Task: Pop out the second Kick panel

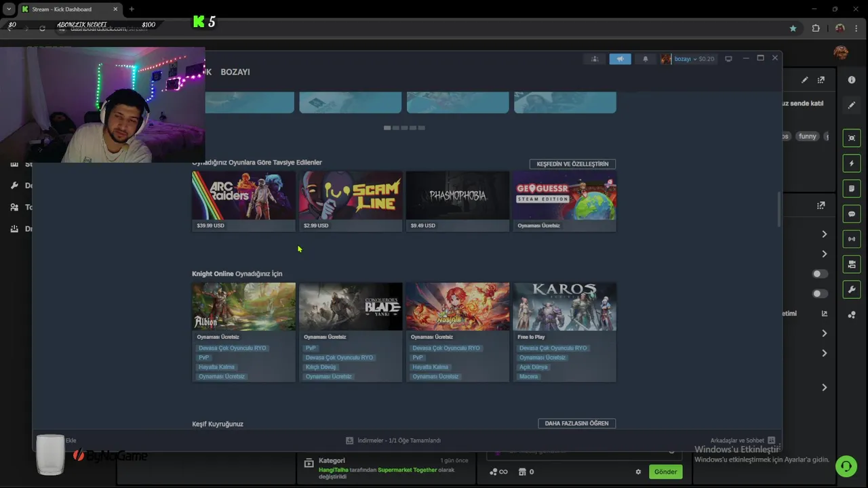Action: (x=821, y=205)
